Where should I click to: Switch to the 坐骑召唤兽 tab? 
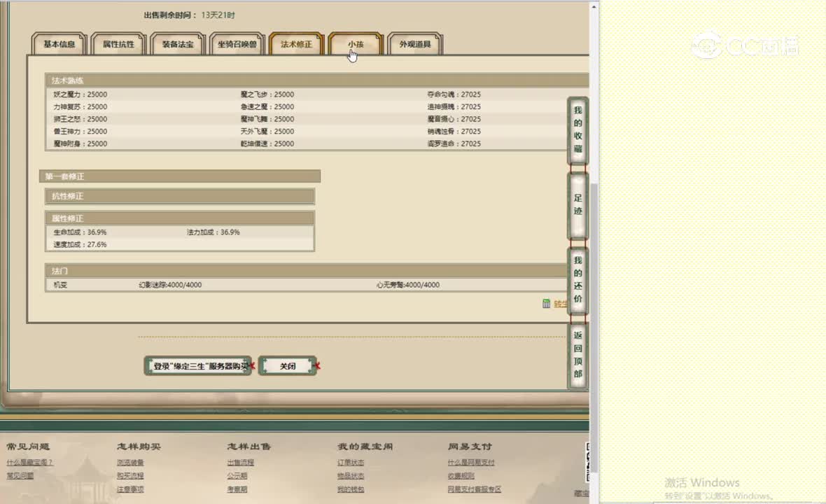pyautogui.click(x=237, y=44)
